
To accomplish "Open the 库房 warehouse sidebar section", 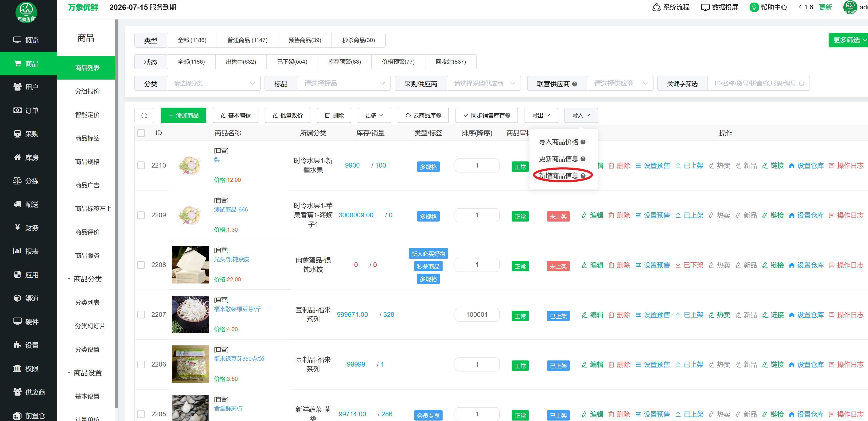I will tap(28, 157).
